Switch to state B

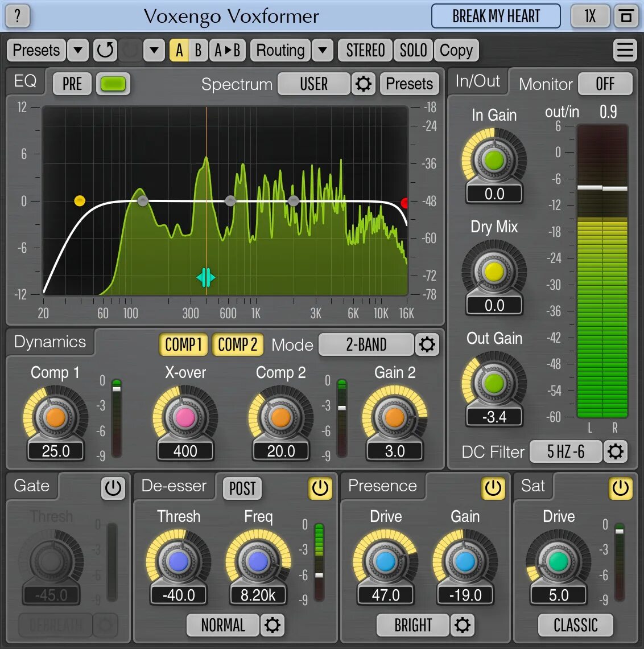(198, 50)
